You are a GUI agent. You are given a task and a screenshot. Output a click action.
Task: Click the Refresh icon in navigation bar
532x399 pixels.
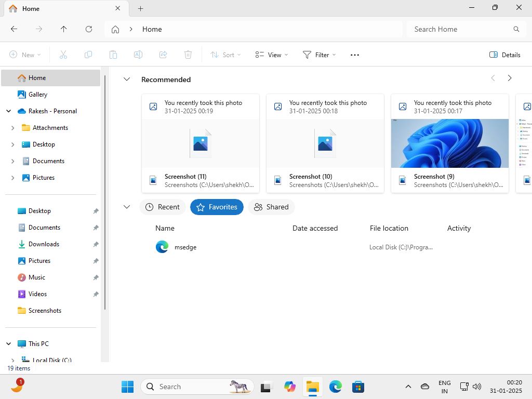[89, 29]
